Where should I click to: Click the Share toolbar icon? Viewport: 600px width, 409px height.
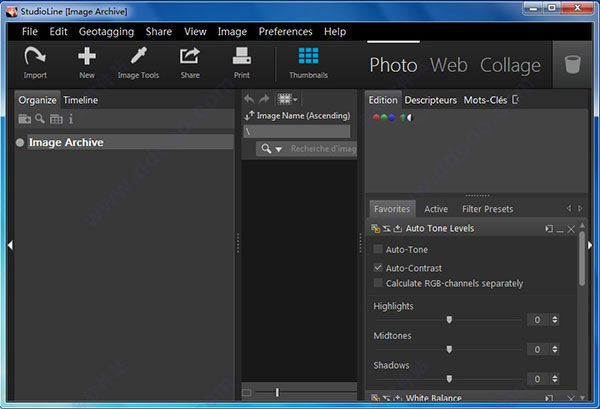coord(190,56)
